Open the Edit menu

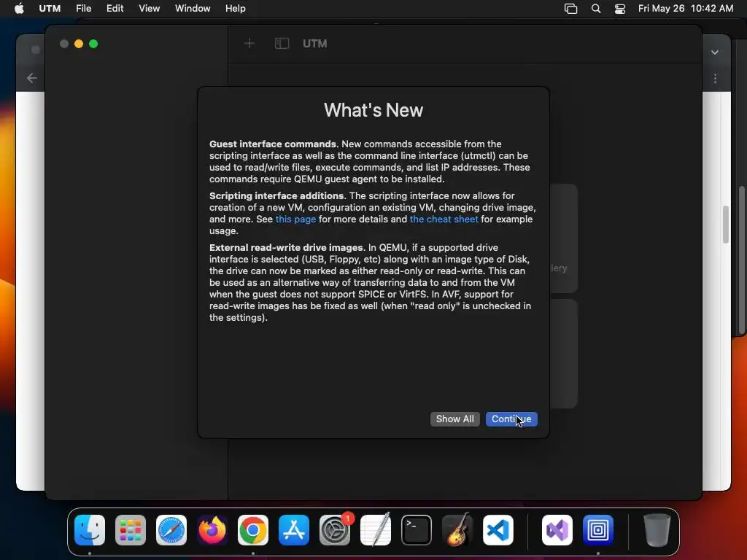point(115,9)
